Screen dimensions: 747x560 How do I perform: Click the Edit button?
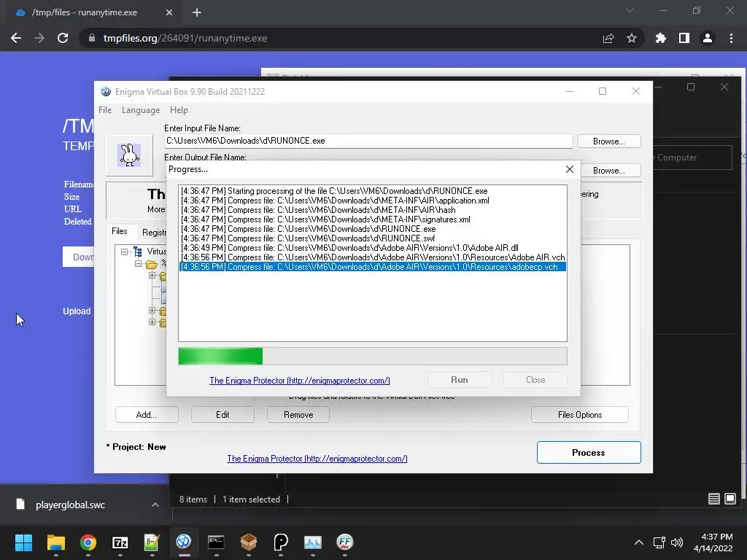(x=222, y=415)
